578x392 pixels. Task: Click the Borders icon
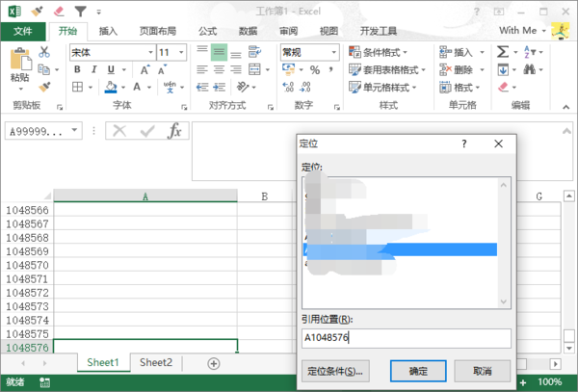point(77,87)
